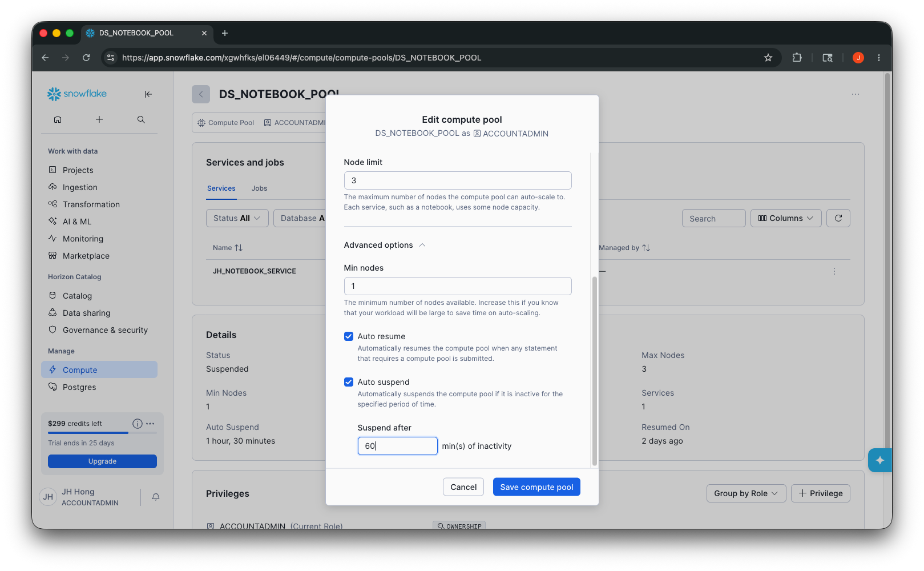Click Save compute pool button
Screen dimensions: 924x571
(536, 487)
